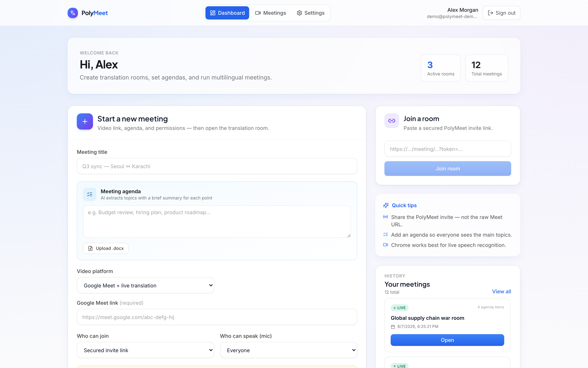
Task: Click the plus icon beside Start a new meeting
Action: (85, 121)
